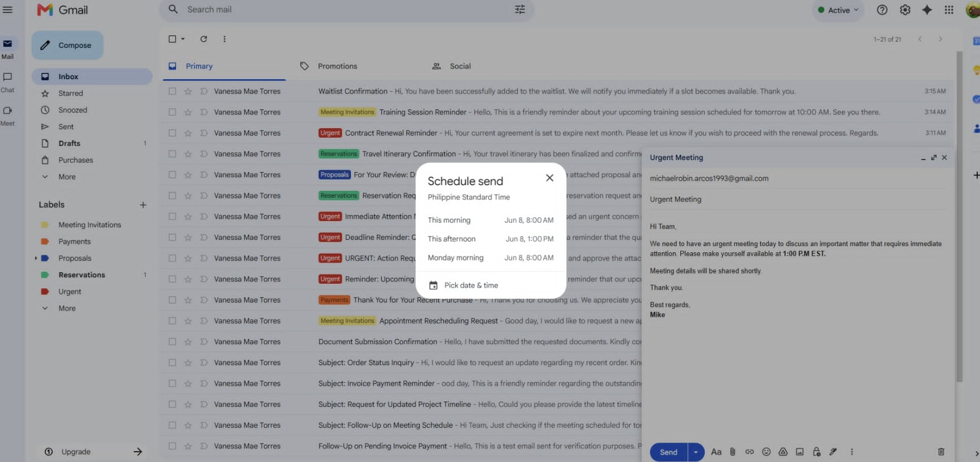Insert emoji in compose window
The image size is (980, 462).
point(766,452)
